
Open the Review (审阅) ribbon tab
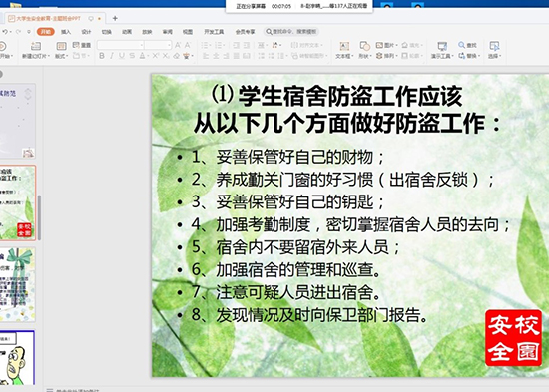167,32
